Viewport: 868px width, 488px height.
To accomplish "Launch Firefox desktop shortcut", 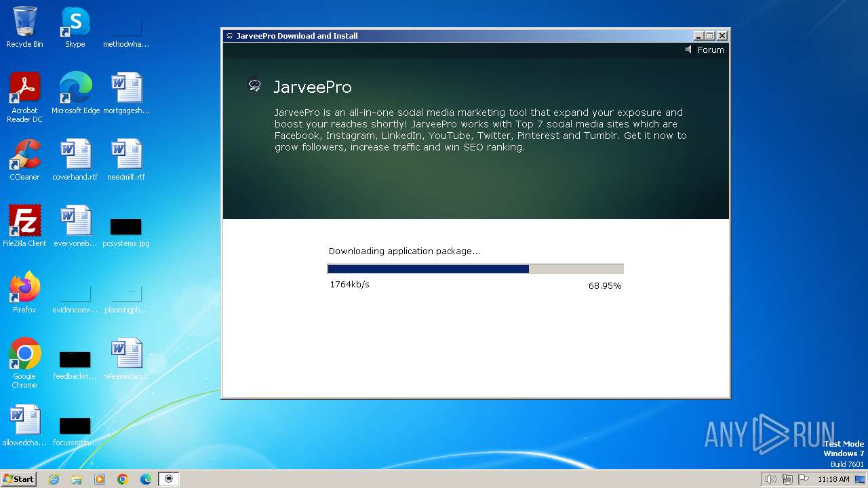I will [x=24, y=292].
